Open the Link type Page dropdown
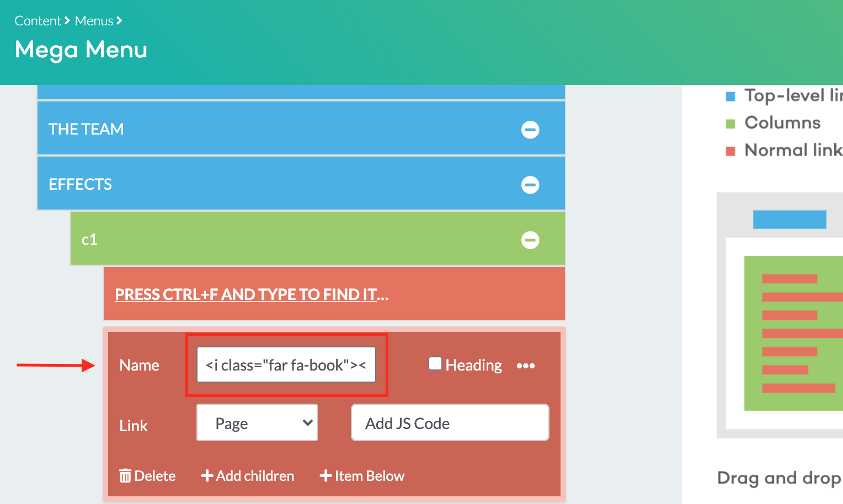 click(257, 422)
